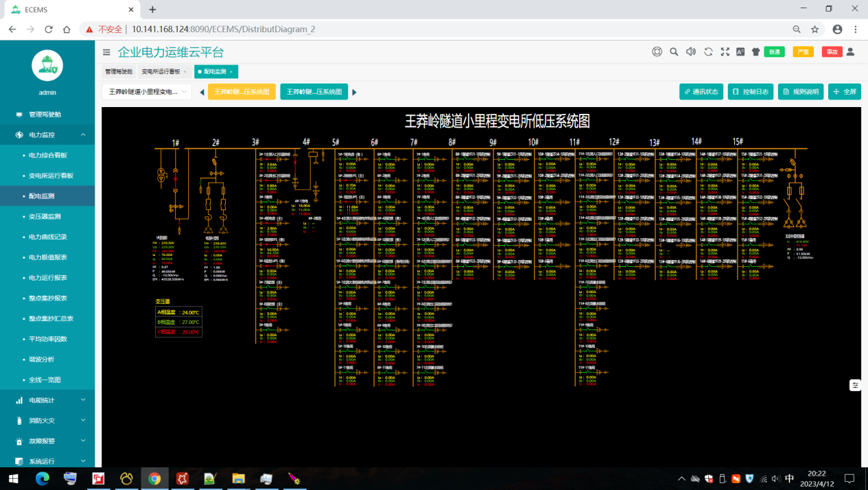Select the yellow 王莽岭隧...压系统图 diagram button
The image size is (868, 490).
click(x=242, y=92)
